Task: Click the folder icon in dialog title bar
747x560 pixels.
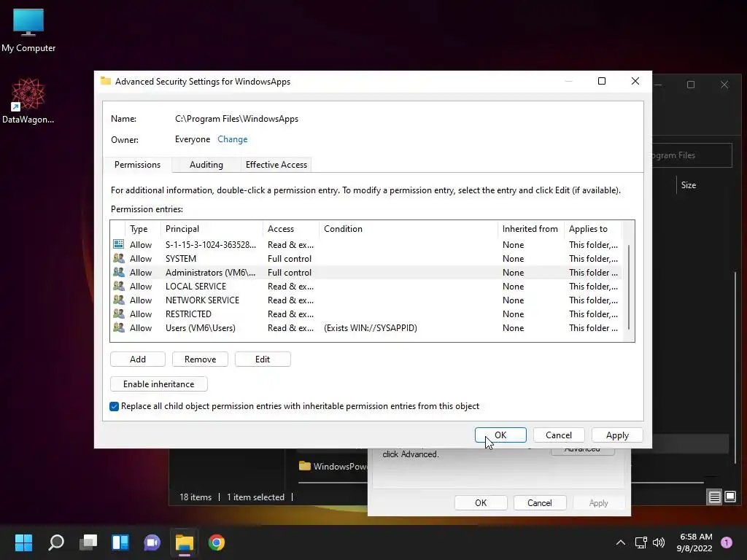Action: (105, 81)
